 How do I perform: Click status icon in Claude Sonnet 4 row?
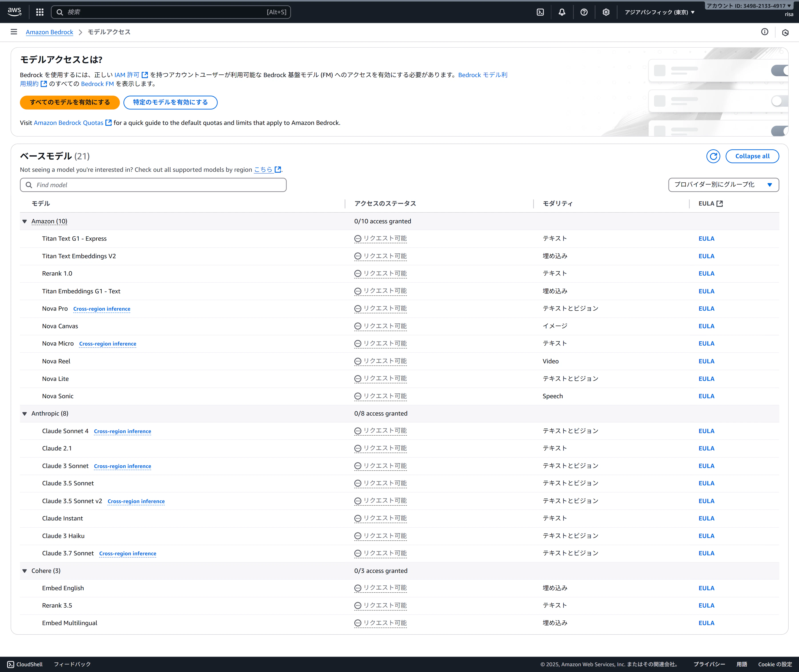[358, 431]
